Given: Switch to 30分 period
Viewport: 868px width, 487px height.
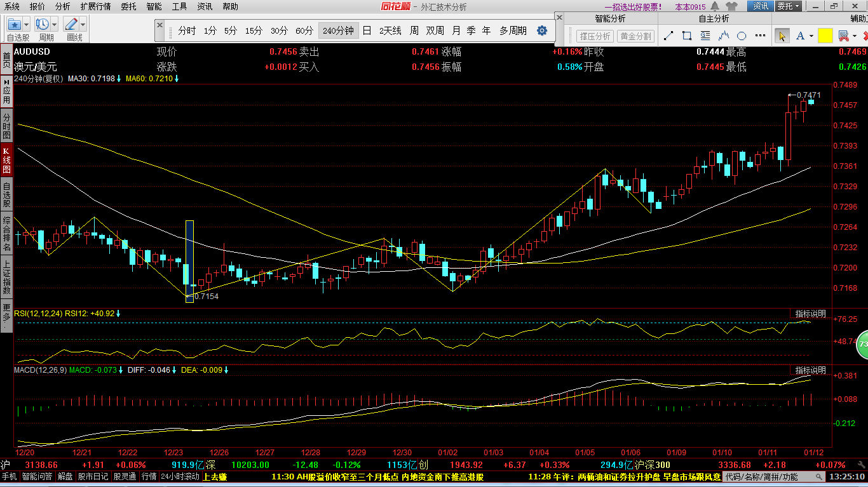Looking at the screenshot, I should tap(279, 30).
